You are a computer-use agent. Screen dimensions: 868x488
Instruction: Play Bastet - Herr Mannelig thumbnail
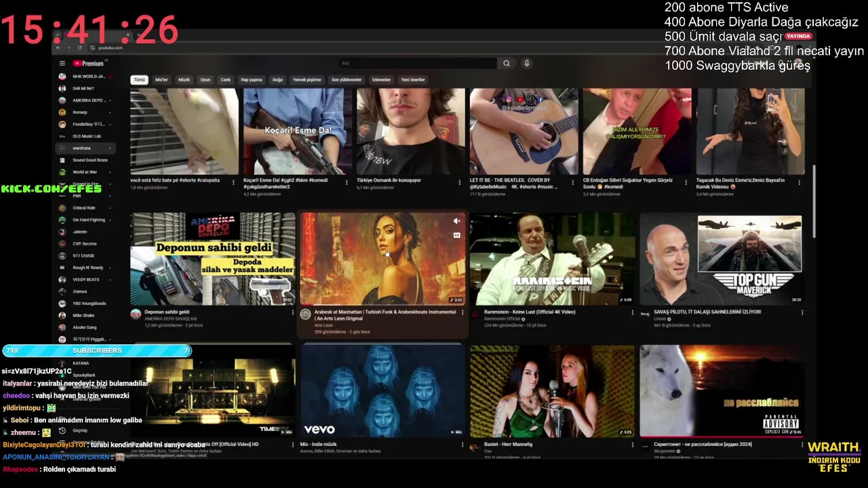click(552, 390)
